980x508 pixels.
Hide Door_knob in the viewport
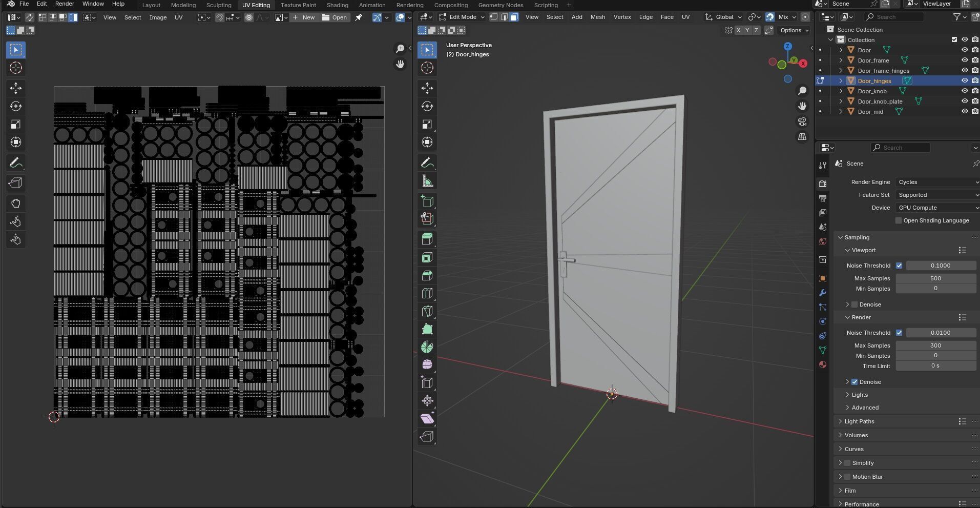coord(965,91)
